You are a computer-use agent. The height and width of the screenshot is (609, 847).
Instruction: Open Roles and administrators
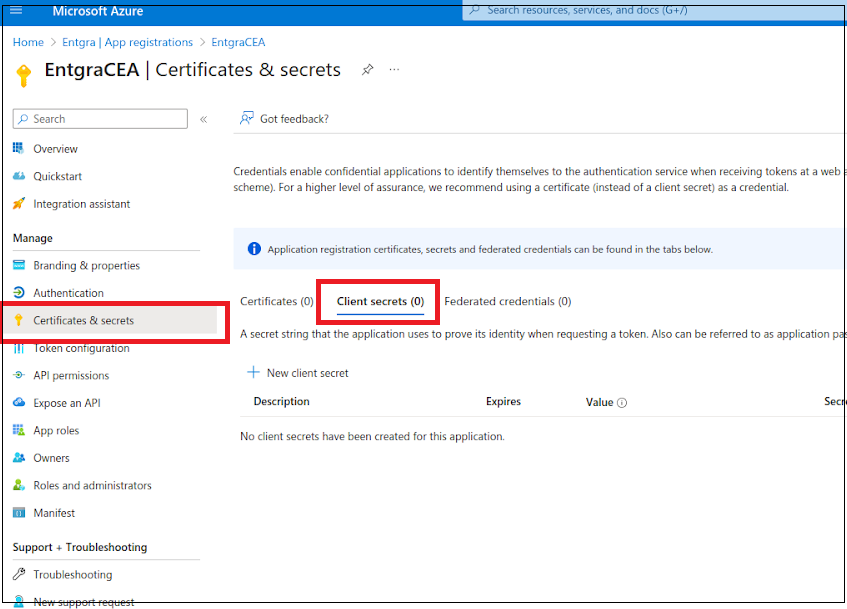click(92, 485)
